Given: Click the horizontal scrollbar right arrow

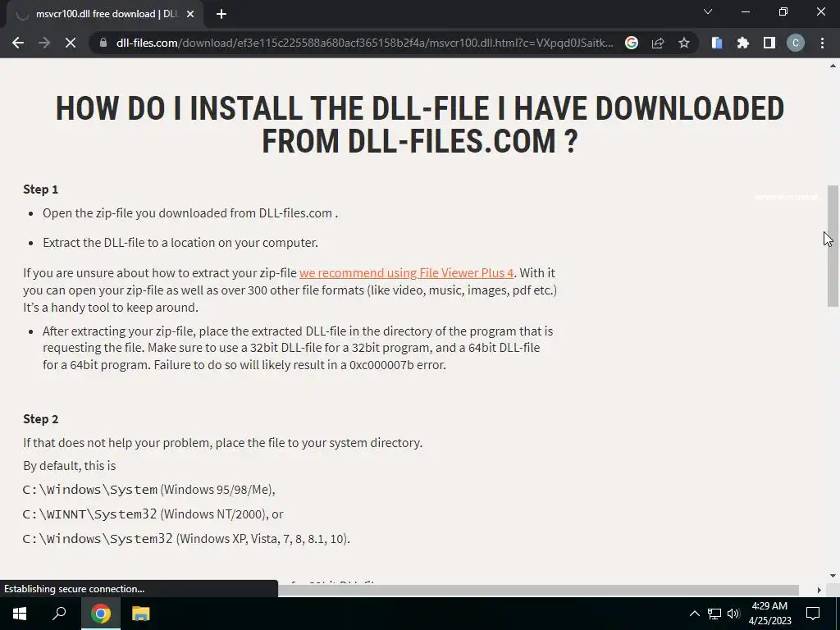Looking at the screenshot, I should click(x=819, y=590).
